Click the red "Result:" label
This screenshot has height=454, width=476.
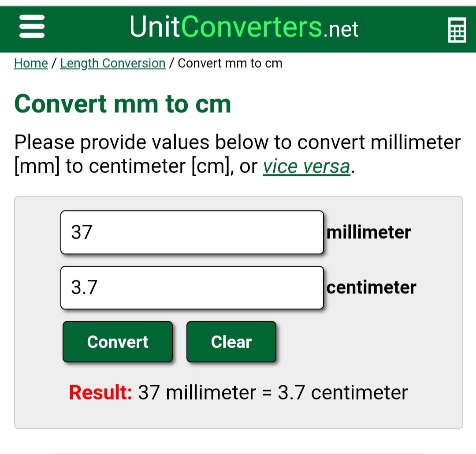(100, 392)
